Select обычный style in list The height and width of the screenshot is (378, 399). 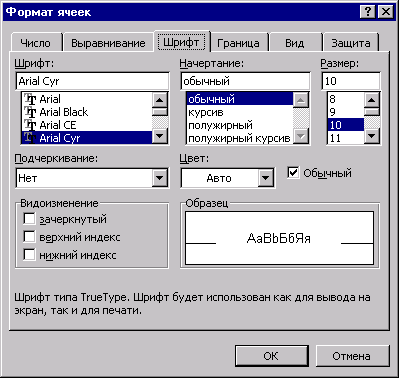[240, 99]
